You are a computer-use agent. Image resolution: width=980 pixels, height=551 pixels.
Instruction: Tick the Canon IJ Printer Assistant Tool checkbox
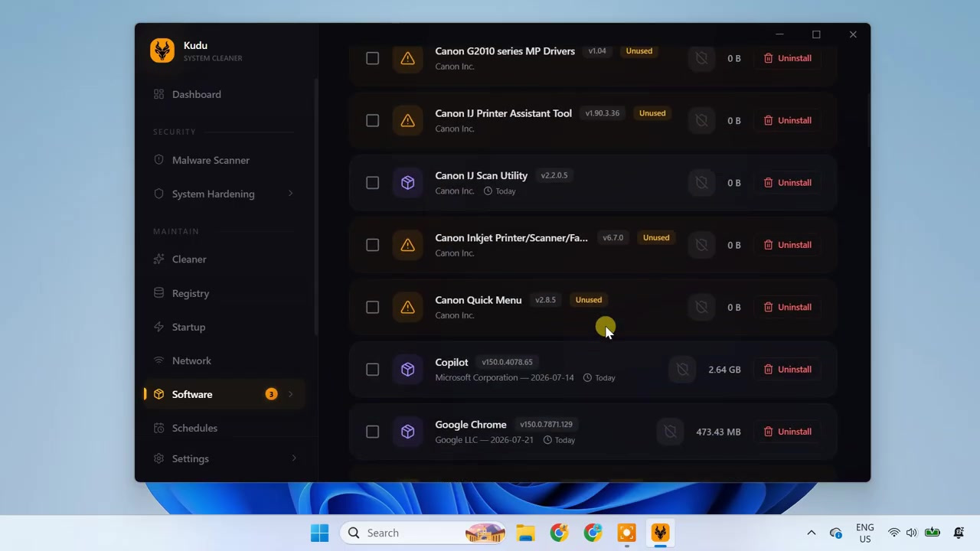pyautogui.click(x=372, y=120)
